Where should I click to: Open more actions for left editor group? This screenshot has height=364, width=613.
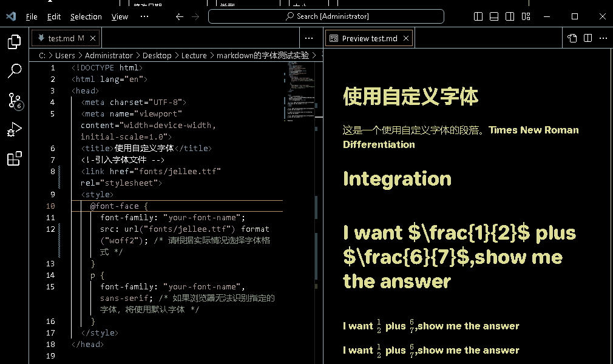pyautogui.click(x=309, y=38)
